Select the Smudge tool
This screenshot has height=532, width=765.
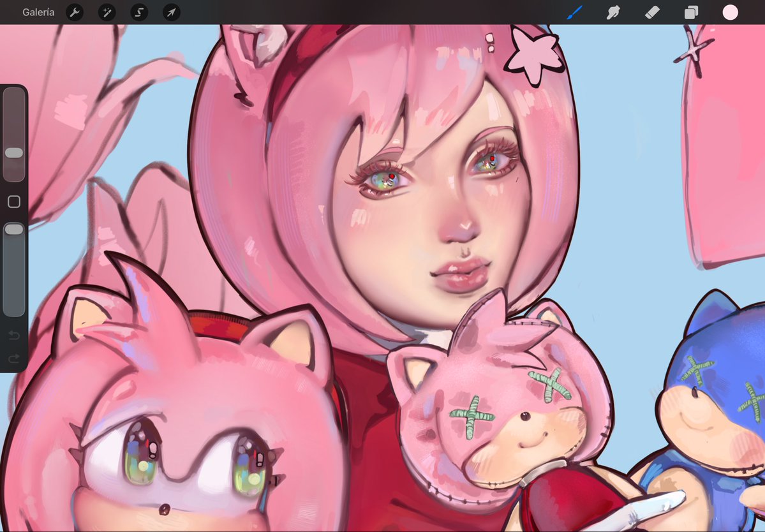pos(613,12)
